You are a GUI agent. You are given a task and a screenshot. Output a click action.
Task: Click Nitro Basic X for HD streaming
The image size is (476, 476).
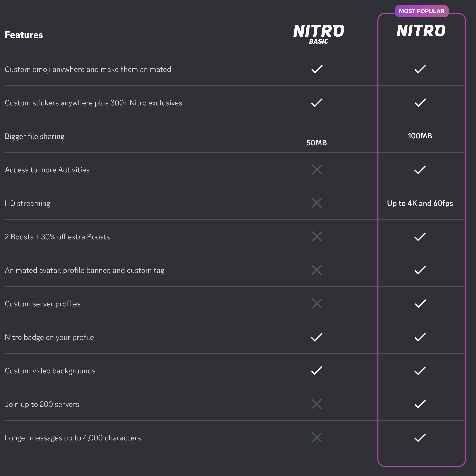(x=317, y=203)
